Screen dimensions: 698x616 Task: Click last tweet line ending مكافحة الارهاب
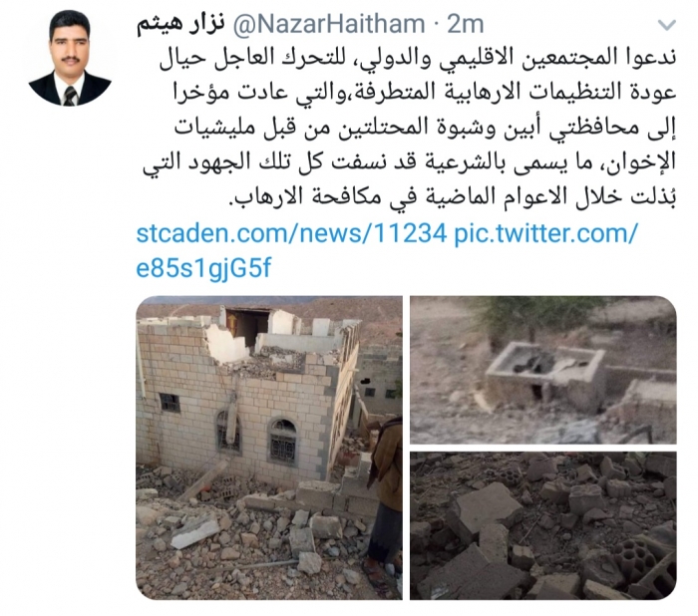(x=453, y=197)
